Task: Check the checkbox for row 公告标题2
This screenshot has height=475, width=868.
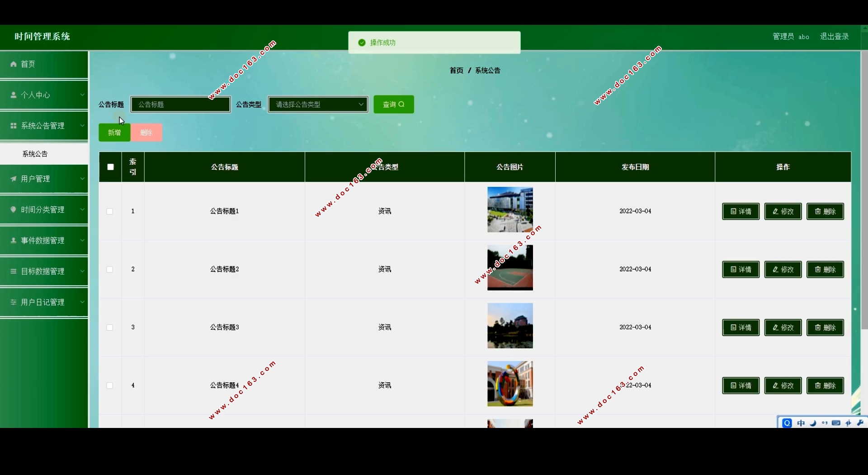Action: coord(110,270)
